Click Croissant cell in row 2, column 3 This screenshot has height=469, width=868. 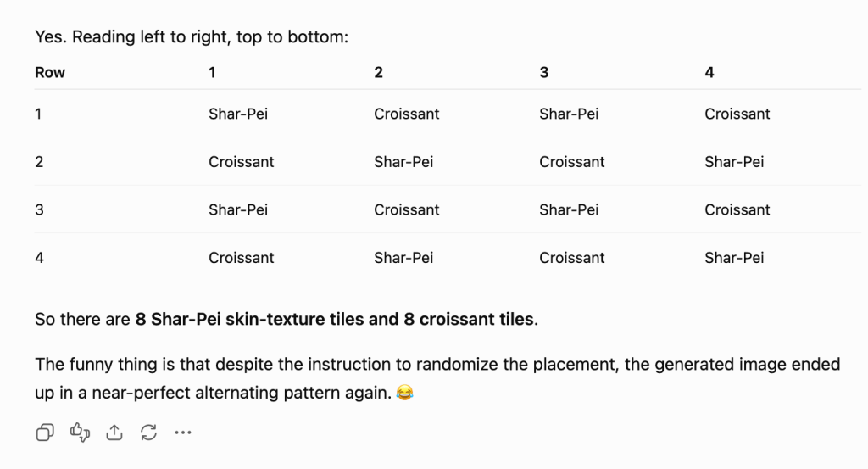572,162
